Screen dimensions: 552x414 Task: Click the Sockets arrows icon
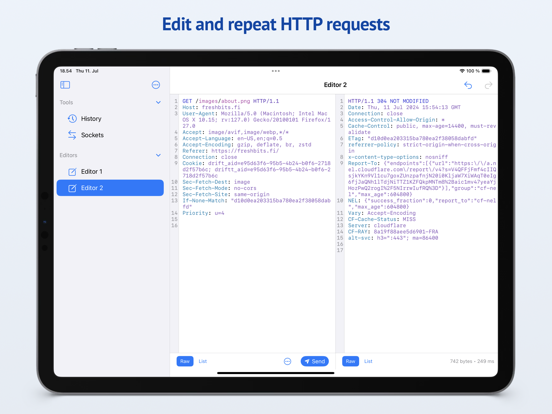[72, 135]
